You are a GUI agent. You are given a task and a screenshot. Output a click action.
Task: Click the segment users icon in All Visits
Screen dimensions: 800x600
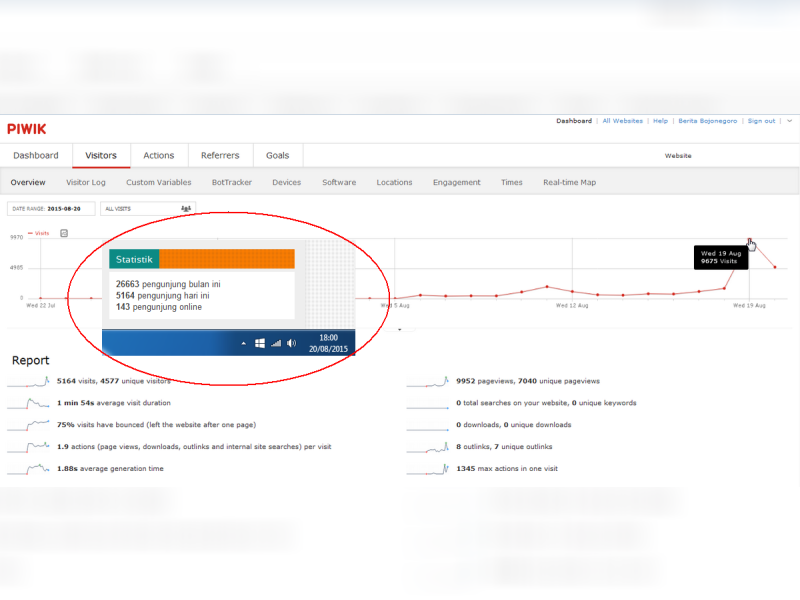point(185,208)
